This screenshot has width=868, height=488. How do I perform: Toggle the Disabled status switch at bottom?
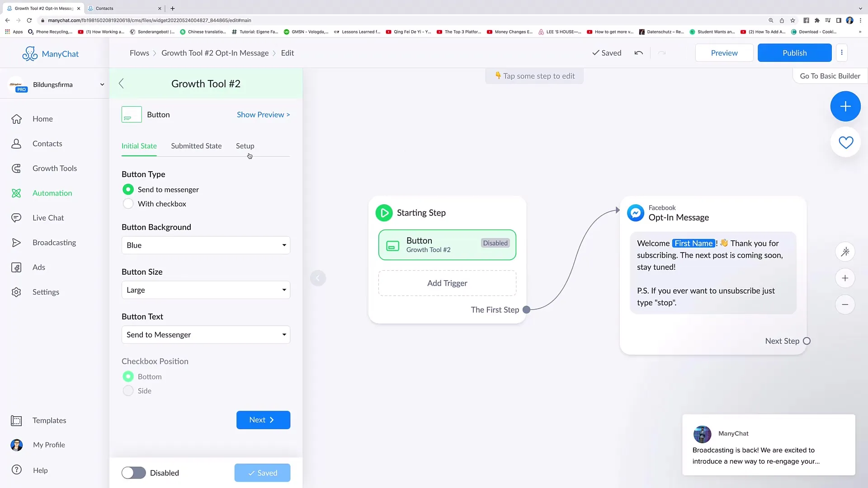click(x=132, y=473)
